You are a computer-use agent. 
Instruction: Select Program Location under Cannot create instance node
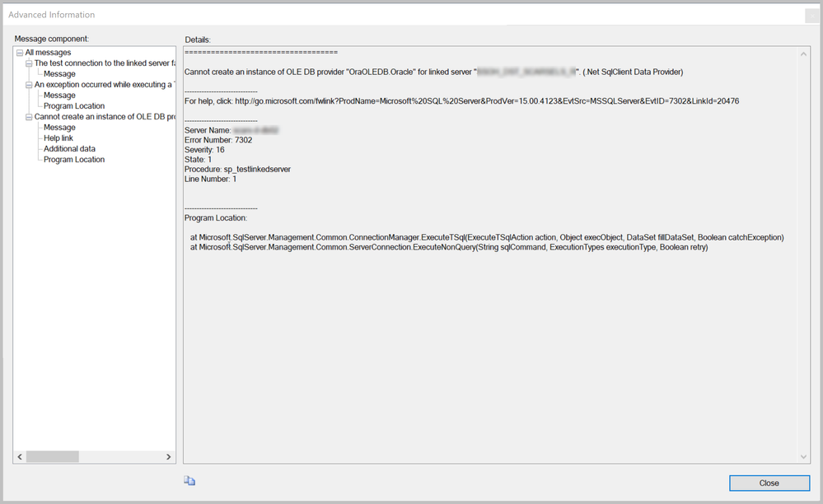click(74, 160)
